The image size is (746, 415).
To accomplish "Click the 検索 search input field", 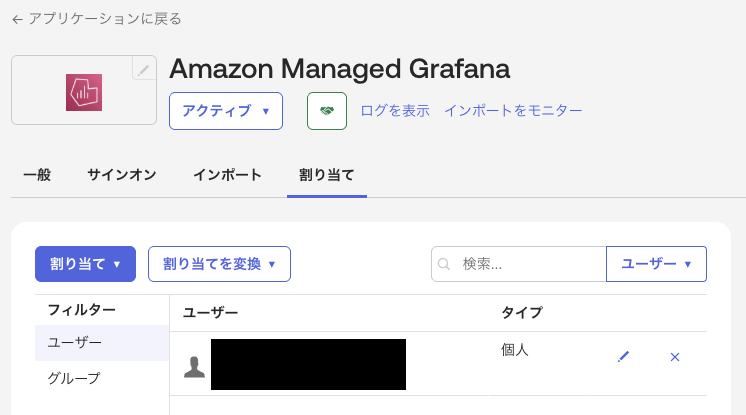I will (530, 264).
